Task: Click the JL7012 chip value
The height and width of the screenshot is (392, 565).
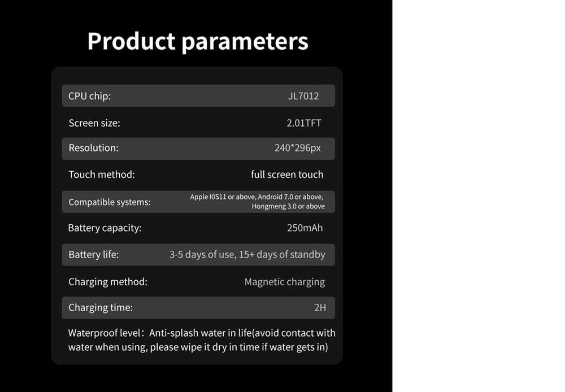Action: (303, 96)
